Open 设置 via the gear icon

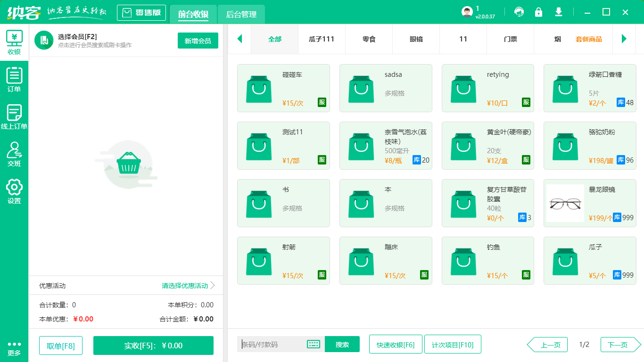pos(14,190)
